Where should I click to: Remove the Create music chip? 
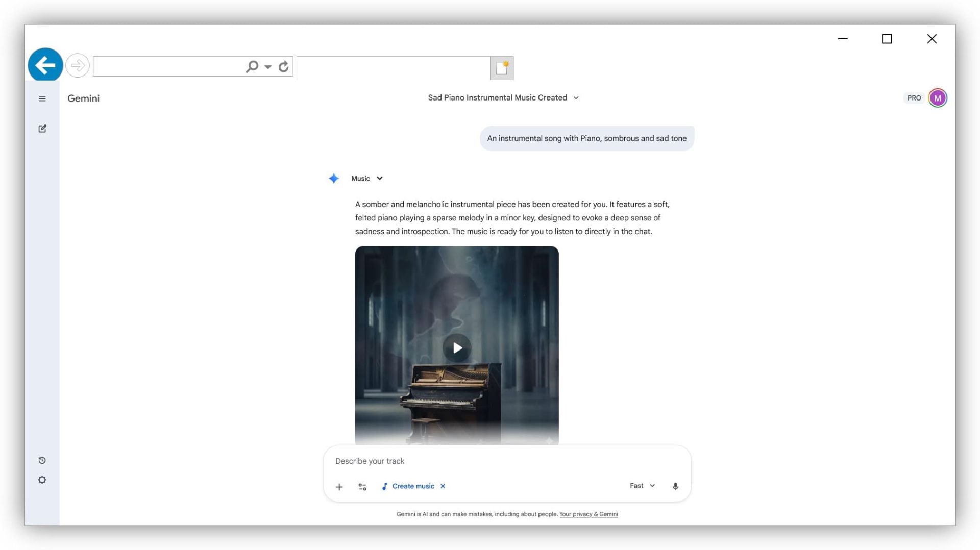click(443, 486)
